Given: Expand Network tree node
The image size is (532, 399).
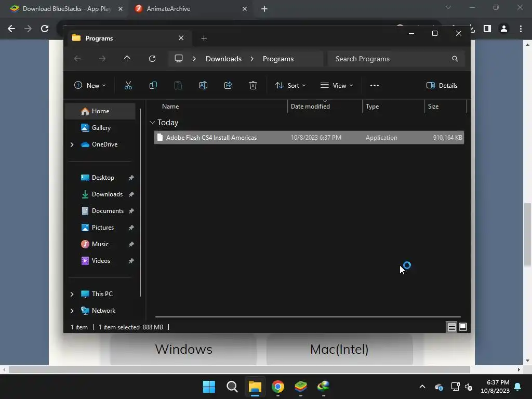Looking at the screenshot, I should pos(72,311).
